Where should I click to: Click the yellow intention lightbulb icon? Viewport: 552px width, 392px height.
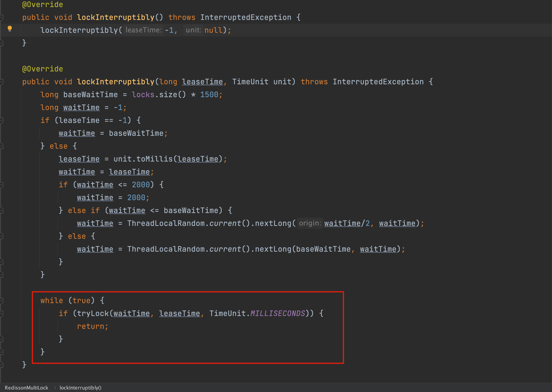(x=10, y=29)
